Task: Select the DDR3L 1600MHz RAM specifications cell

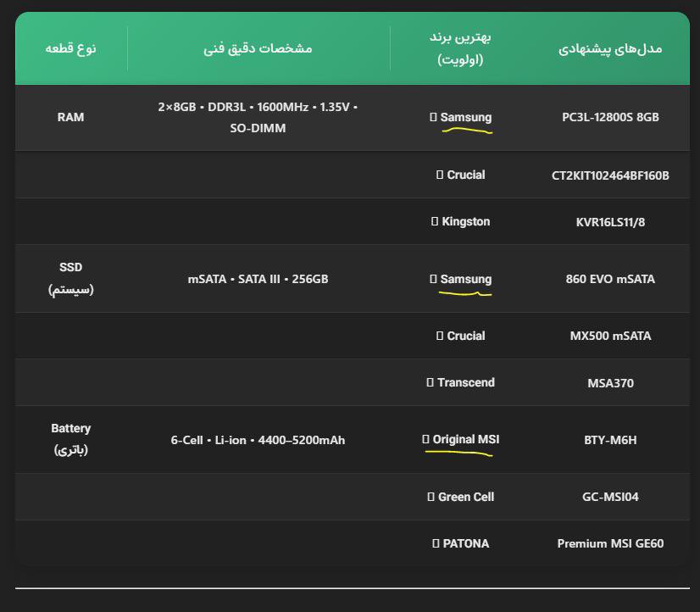Action: pyautogui.click(x=258, y=118)
